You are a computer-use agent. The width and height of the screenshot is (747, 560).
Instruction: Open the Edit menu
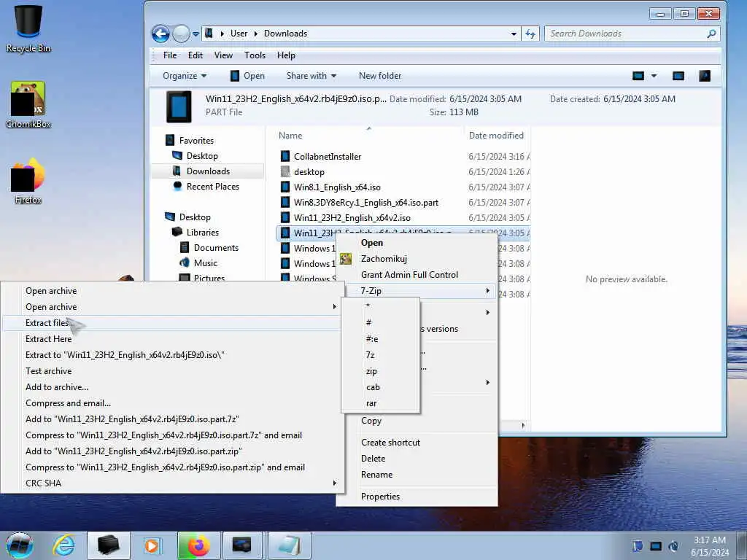coord(196,55)
